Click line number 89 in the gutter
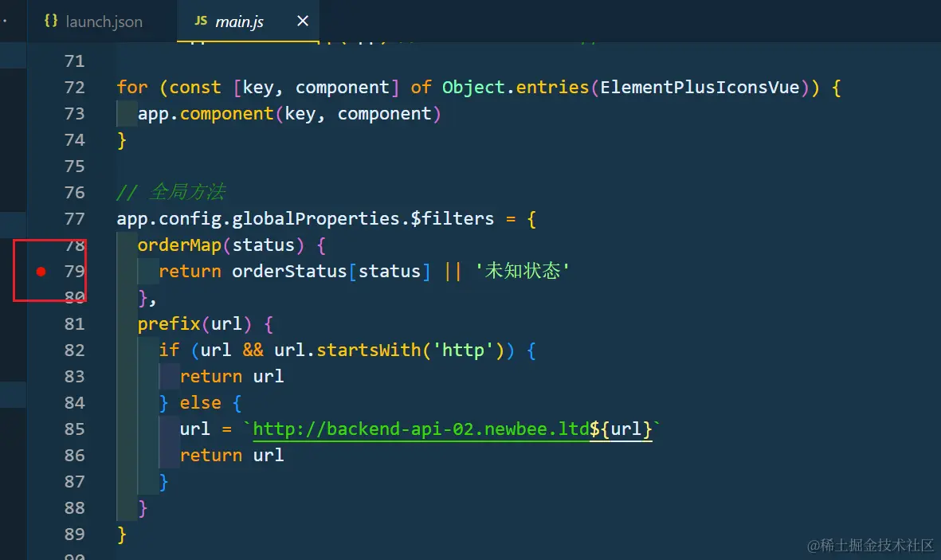The image size is (941, 560). [74, 535]
